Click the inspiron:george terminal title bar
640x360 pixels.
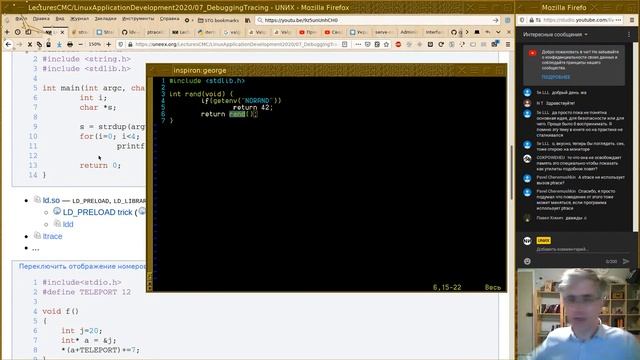pyautogui.click(x=327, y=70)
